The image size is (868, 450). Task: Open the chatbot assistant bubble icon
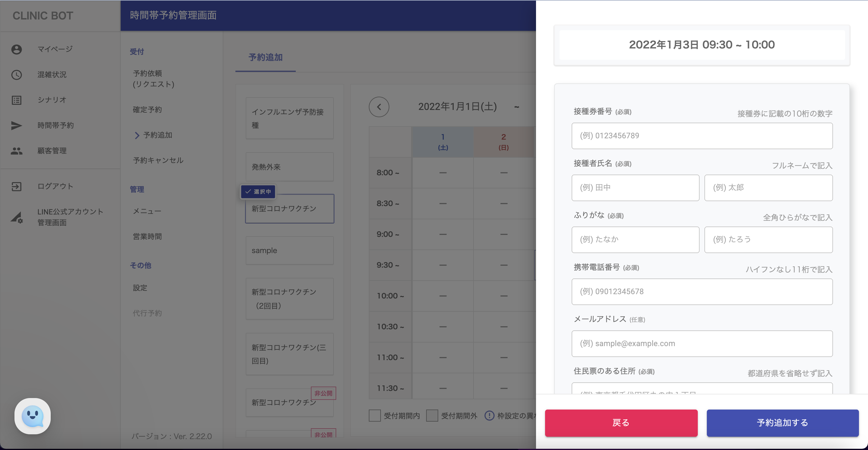33,416
